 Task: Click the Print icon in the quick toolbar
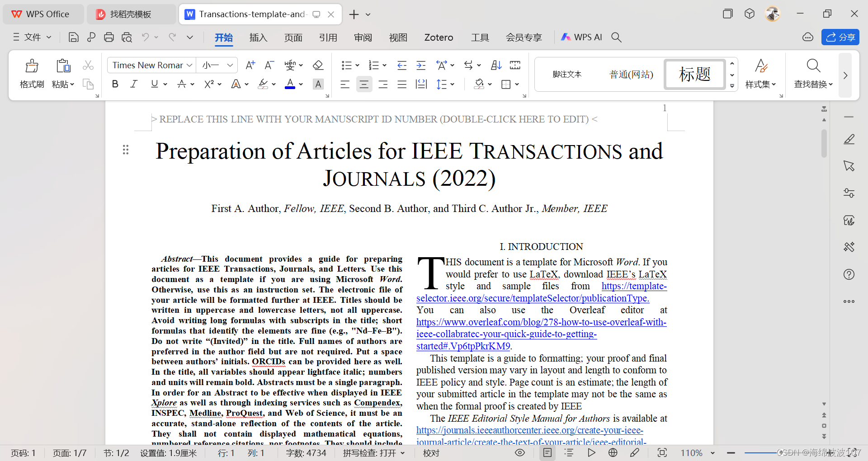click(x=108, y=37)
